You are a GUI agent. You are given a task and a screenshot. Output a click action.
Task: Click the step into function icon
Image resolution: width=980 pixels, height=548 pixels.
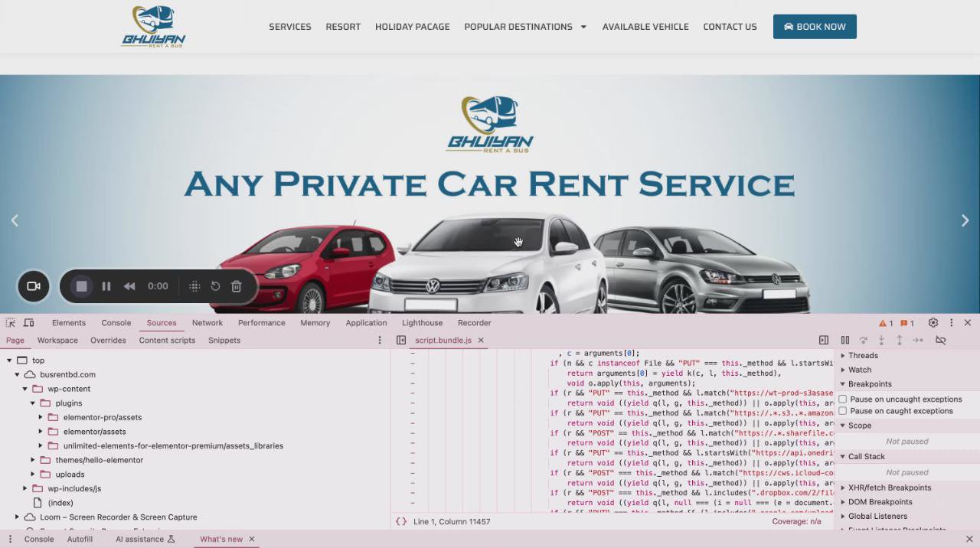coord(881,341)
